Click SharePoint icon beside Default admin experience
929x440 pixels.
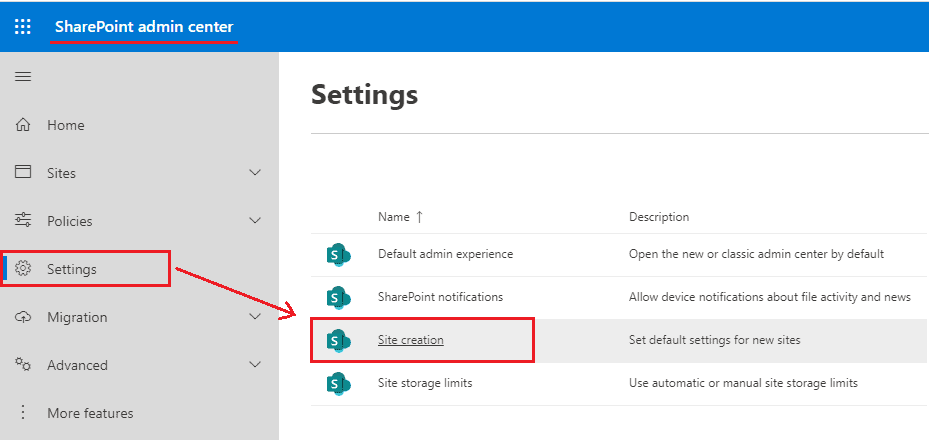tap(339, 254)
